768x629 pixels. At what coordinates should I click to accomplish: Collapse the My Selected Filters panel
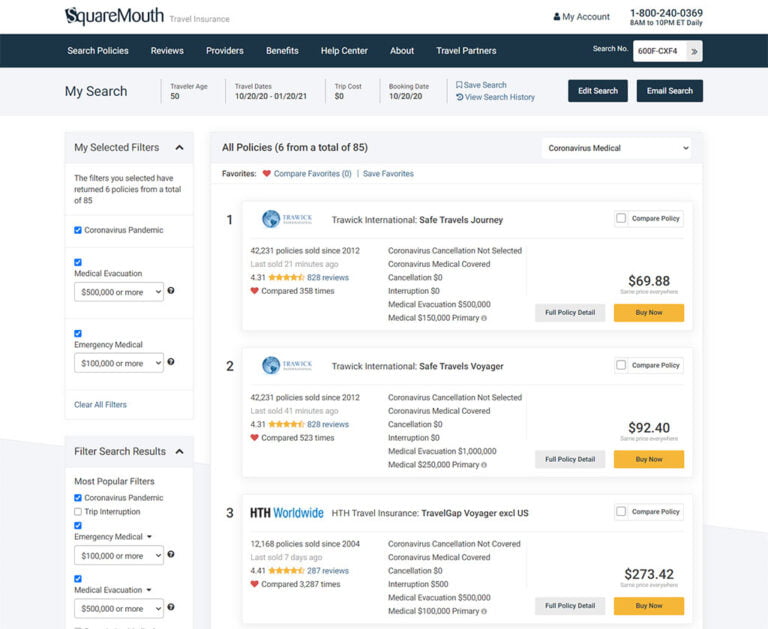pyautogui.click(x=179, y=147)
